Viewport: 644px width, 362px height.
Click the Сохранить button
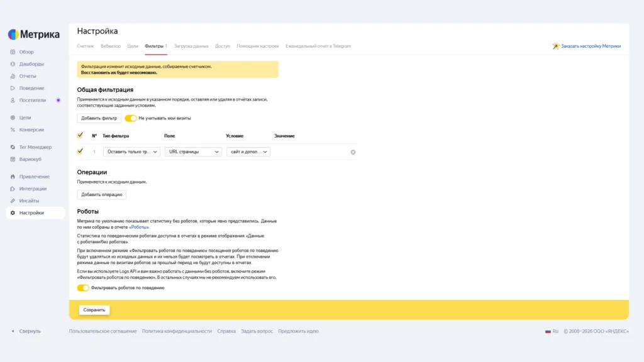(x=94, y=310)
